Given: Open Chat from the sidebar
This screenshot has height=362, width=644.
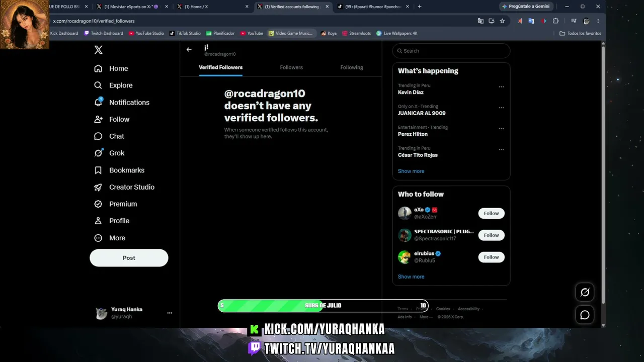Looking at the screenshot, I should (x=109, y=136).
